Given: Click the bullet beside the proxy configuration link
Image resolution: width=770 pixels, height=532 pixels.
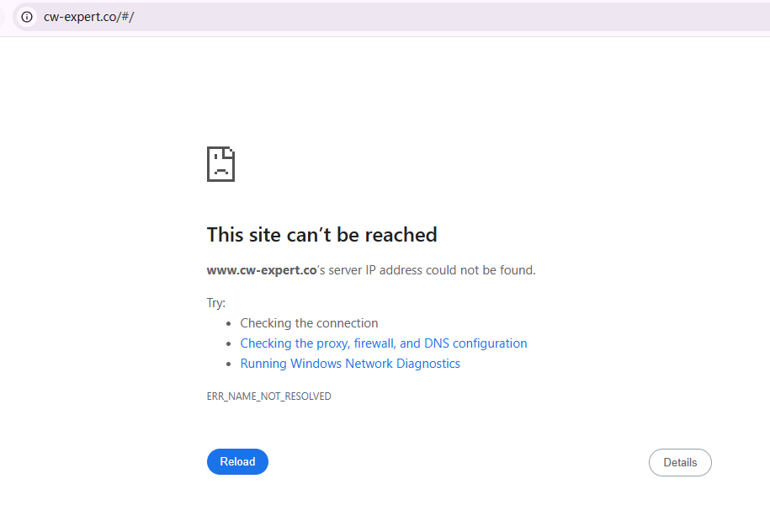Looking at the screenshot, I should point(229,343).
